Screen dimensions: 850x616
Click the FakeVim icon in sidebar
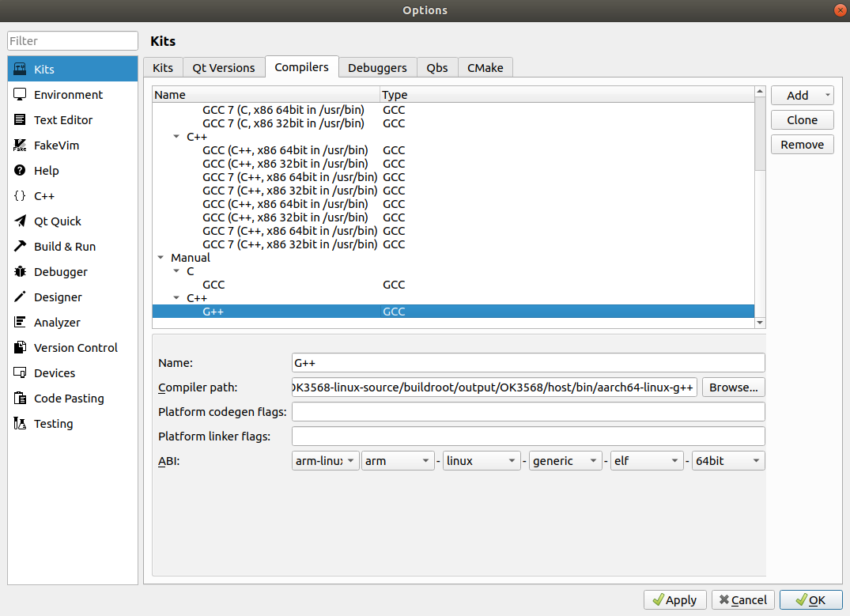[21, 145]
